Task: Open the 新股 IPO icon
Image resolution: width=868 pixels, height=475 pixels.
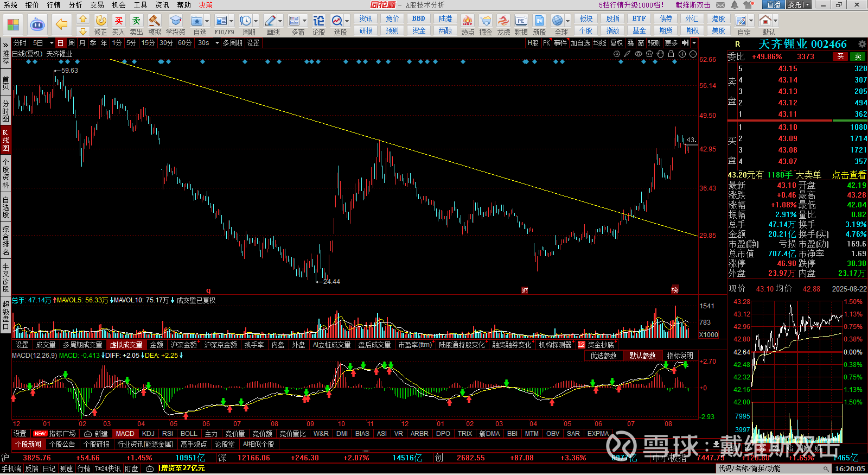Action: (x=539, y=21)
